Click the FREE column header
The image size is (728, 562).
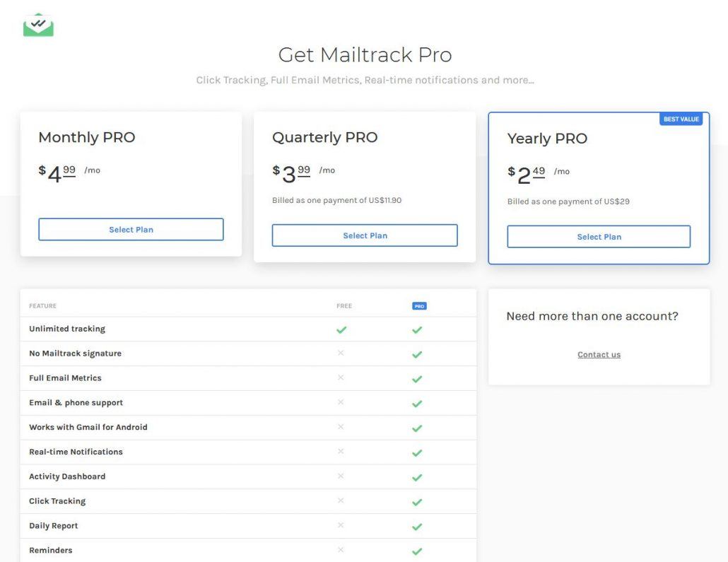point(344,305)
